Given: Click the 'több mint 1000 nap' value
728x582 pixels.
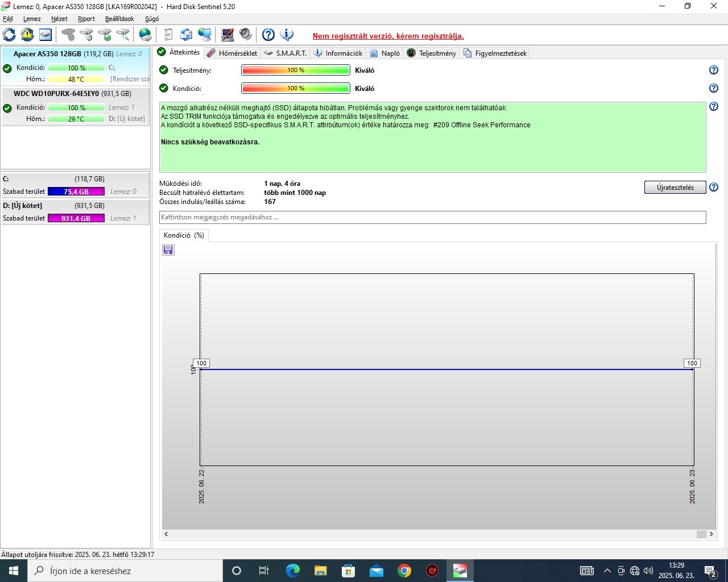Looking at the screenshot, I should 295,193.
